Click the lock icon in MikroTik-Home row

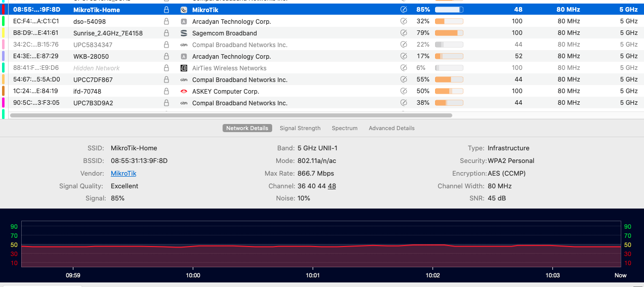point(166,10)
